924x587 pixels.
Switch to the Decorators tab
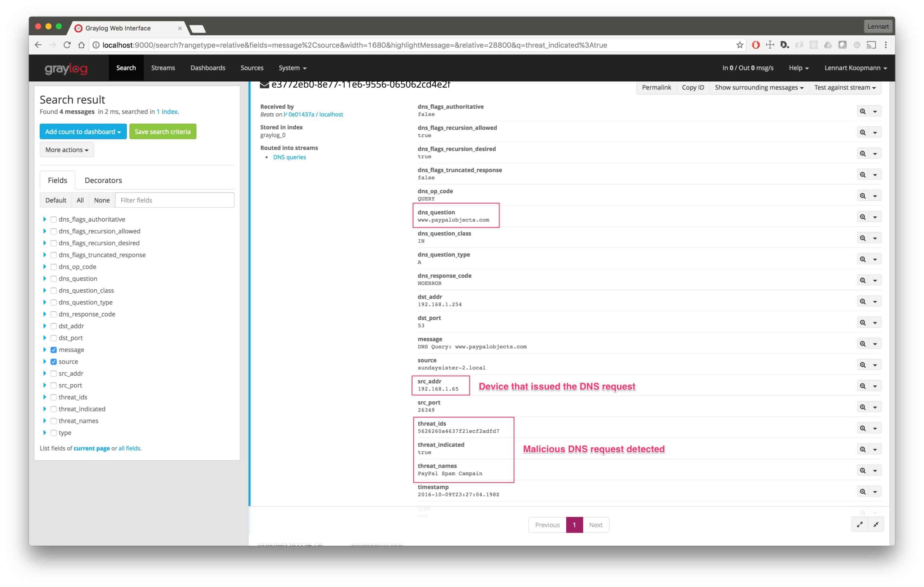[103, 180]
